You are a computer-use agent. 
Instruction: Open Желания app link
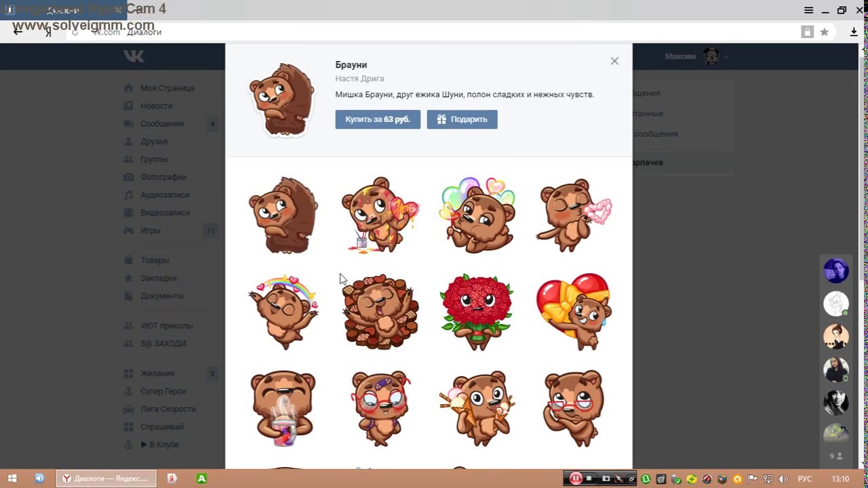click(157, 373)
